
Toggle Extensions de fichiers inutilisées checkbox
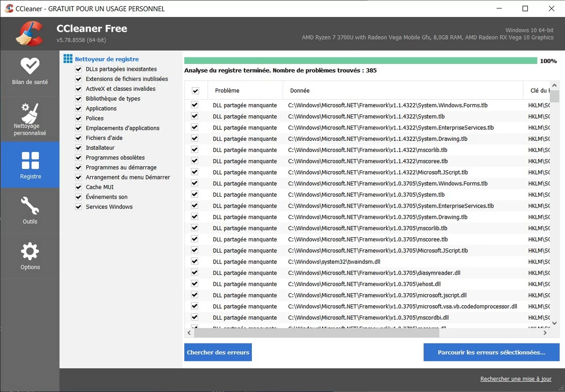pos(79,79)
